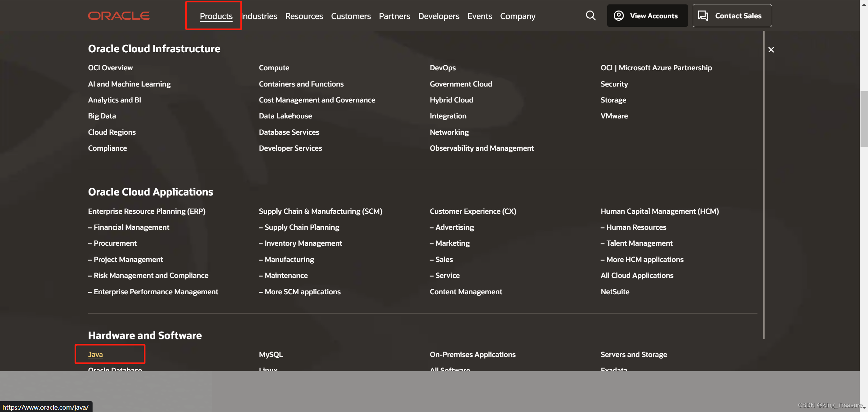This screenshot has width=868, height=412.
Task: Click the Contact Sales button
Action: [732, 16]
